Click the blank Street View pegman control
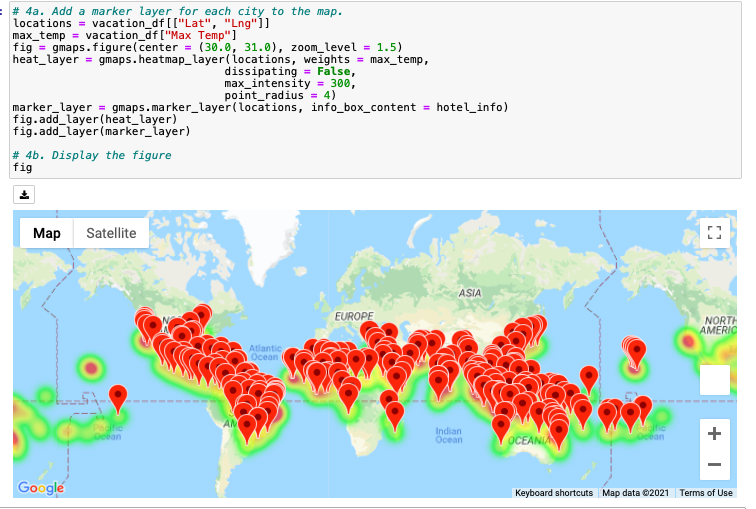The width and height of the screenshot is (756, 509). [715, 379]
